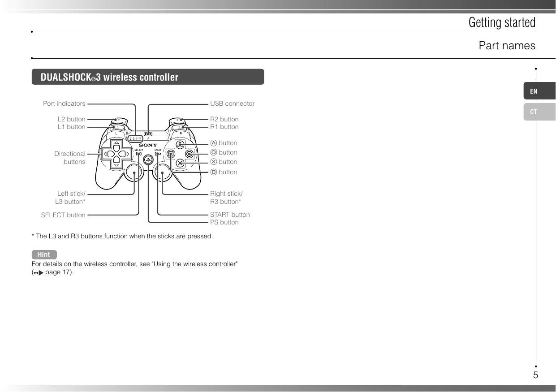The height and width of the screenshot is (392, 556).
Task: Click the SONY logo on the controller
Action: [148, 145]
